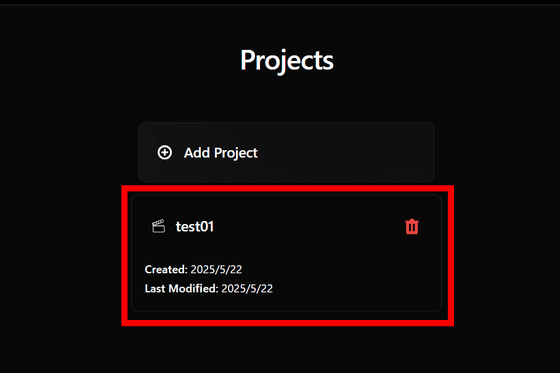Remove test01 using the trash can
Viewport: 560px width, 373px height.
tap(412, 227)
